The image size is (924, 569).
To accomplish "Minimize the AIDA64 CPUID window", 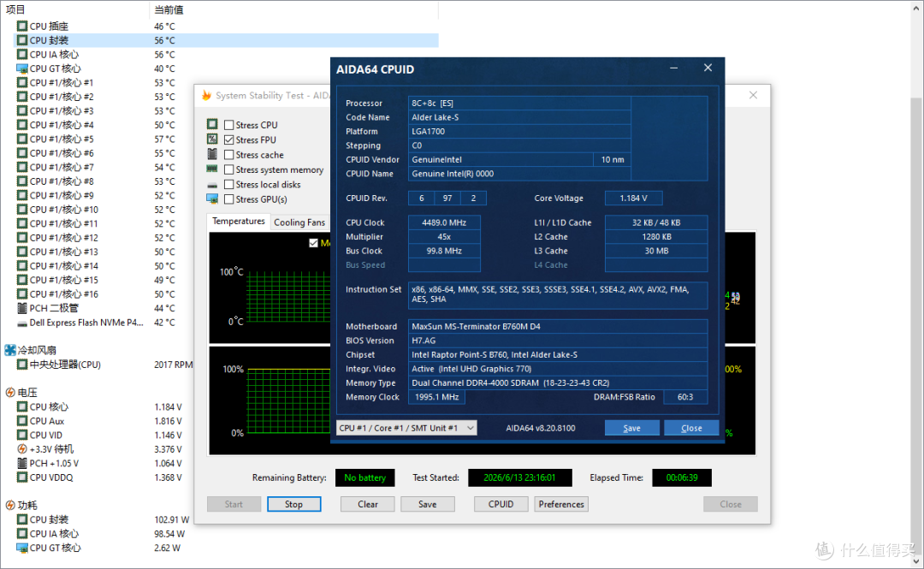I will [x=673, y=68].
